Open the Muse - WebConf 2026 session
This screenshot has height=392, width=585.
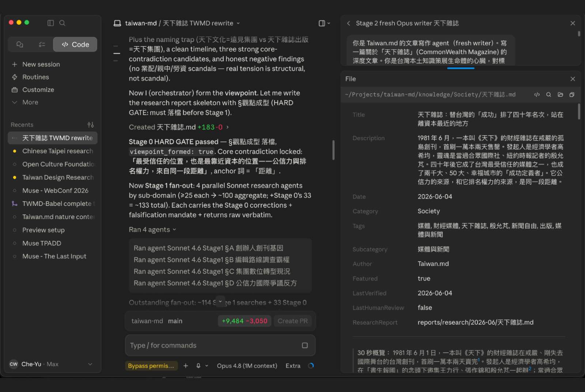(53, 191)
